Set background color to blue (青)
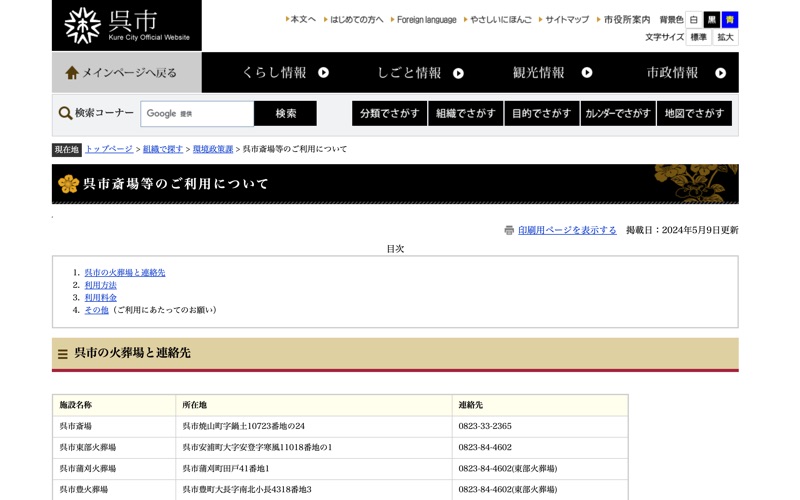 [730, 20]
